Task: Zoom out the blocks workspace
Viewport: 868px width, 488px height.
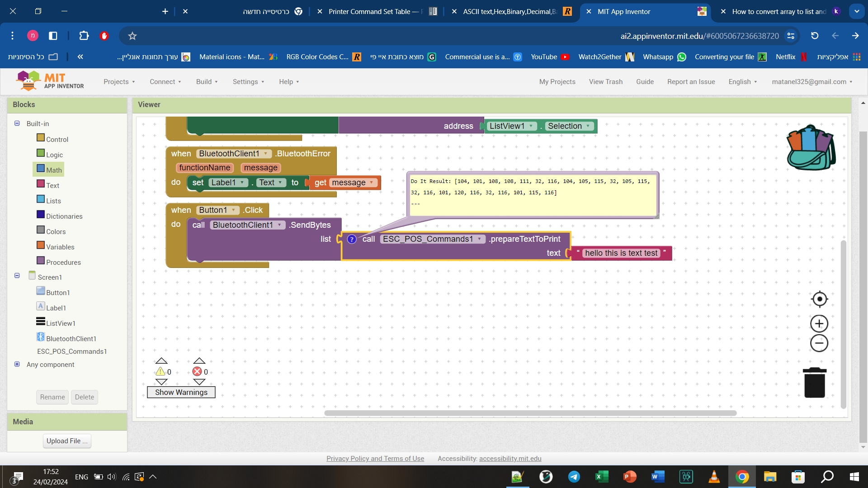Action: [x=819, y=343]
